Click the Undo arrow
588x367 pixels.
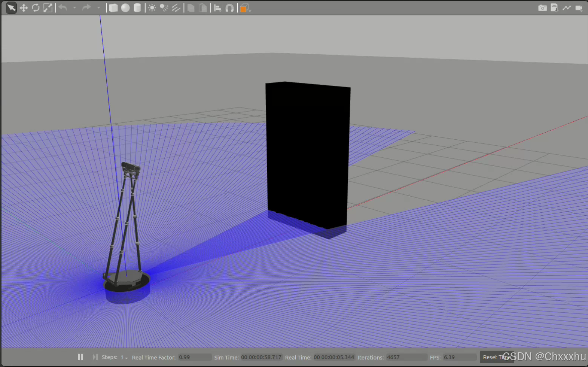[x=63, y=7]
